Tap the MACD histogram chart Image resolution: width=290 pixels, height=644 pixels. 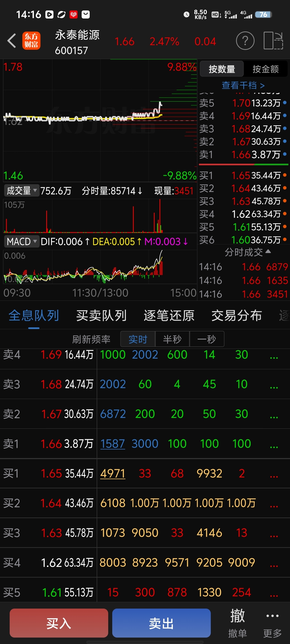coord(100,267)
